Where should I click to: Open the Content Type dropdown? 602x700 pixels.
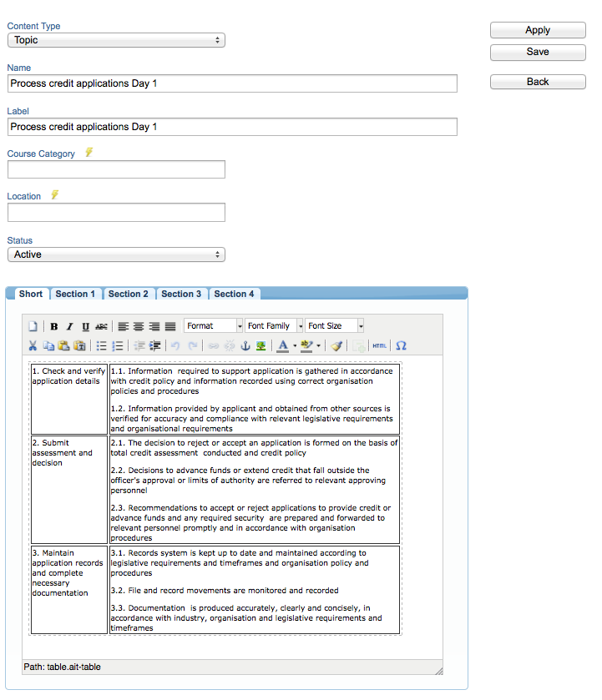pos(116,40)
